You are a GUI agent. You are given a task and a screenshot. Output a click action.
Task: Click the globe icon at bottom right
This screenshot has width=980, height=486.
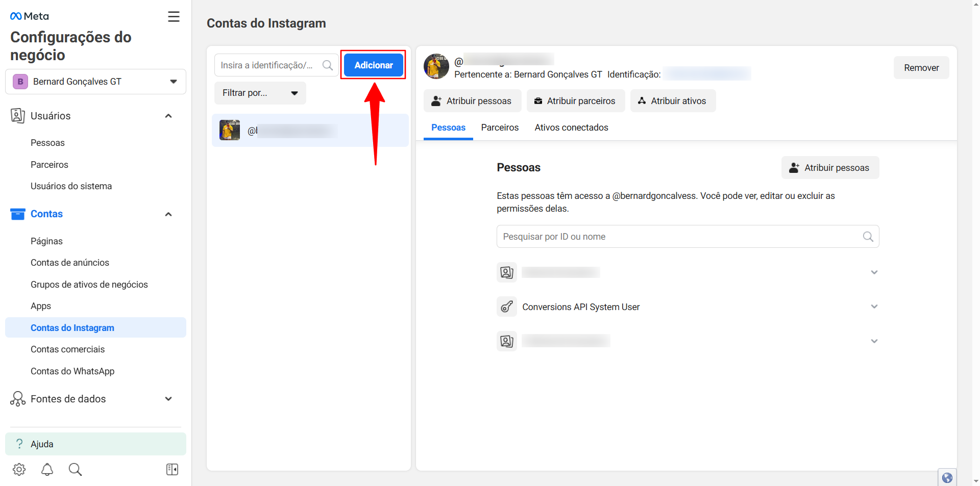947,477
